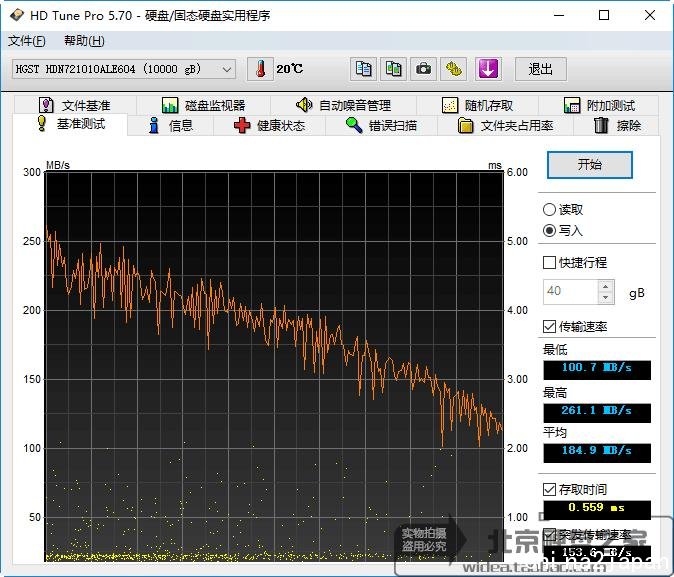Toggle the 突发传输速率 checkbox
Viewport: 674px width, 577px height.
(549, 534)
